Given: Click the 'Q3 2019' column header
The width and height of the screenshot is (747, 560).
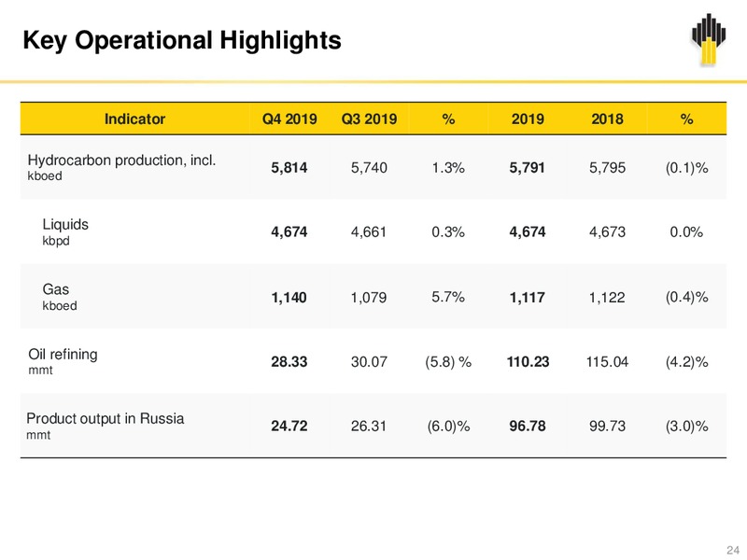Looking at the screenshot, I should point(369,119).
